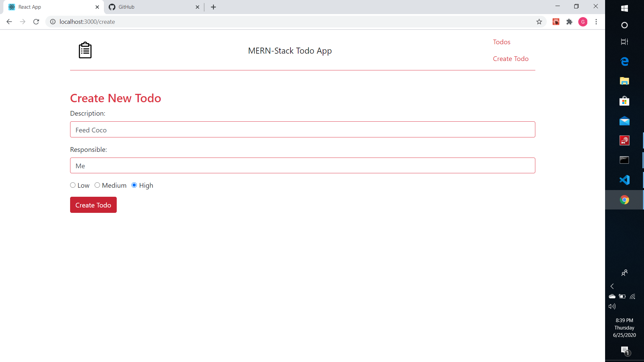Select High priority radio button
This screenshot has height=362, width=644.
click(x=134, y=185)
